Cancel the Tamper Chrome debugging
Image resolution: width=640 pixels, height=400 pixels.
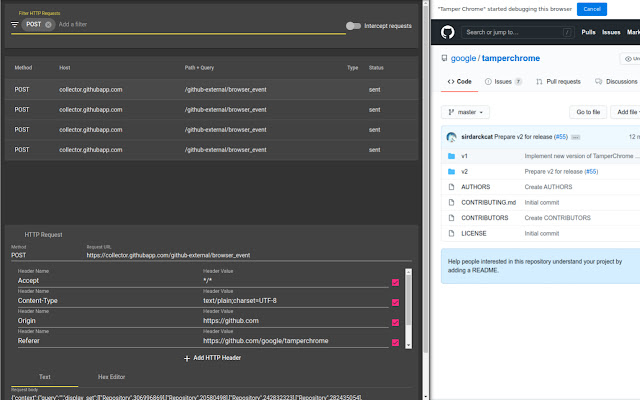click(591, 9)
